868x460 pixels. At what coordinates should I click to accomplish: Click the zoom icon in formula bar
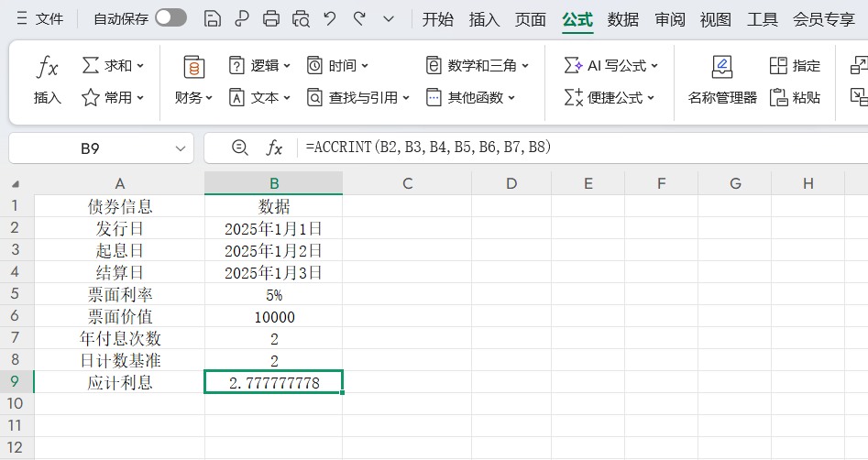pyautogui.click(x=240, y=148)
